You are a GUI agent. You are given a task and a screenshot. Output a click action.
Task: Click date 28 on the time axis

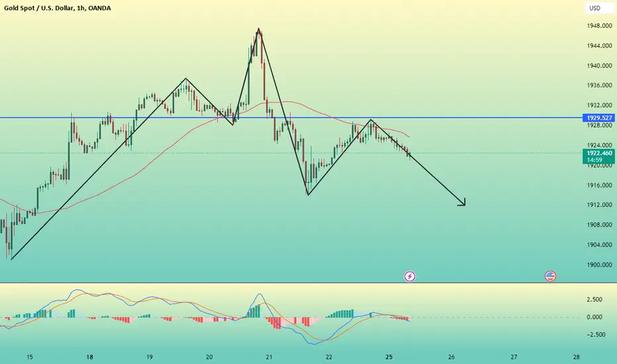pyautogui.click(x=577, y=357)
